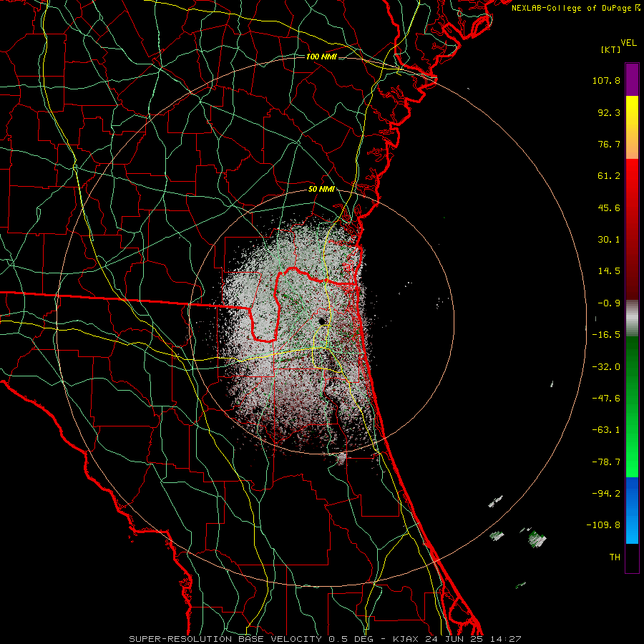Click the TH legend label
The height and width of the screenshot is (644, 644).
(x=615, y=557)
